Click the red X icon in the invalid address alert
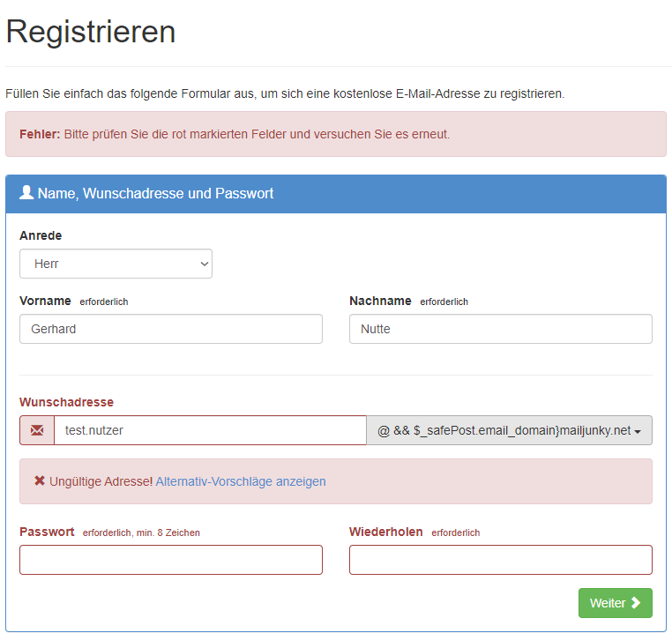Viewport: 672px width, 633px height. [40, 481]
